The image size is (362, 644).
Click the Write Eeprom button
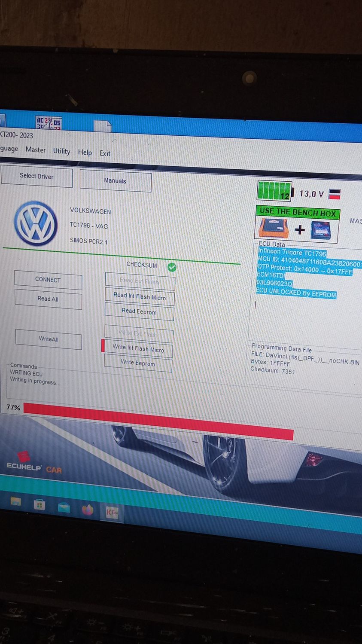tap(138, 363)
